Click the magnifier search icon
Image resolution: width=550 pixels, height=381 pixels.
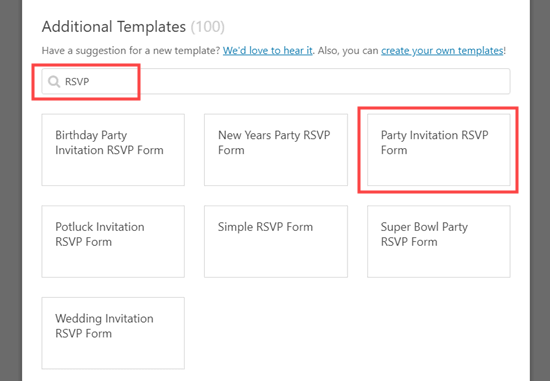point(54,82)
